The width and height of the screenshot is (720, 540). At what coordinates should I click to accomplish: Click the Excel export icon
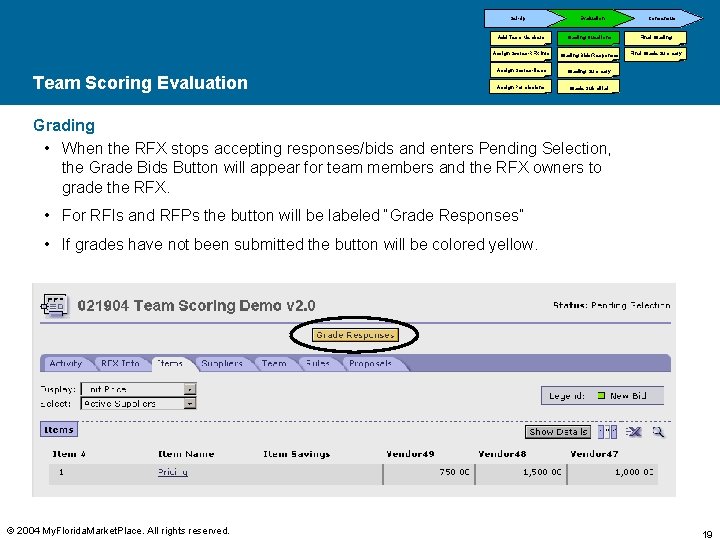point(634,432)
